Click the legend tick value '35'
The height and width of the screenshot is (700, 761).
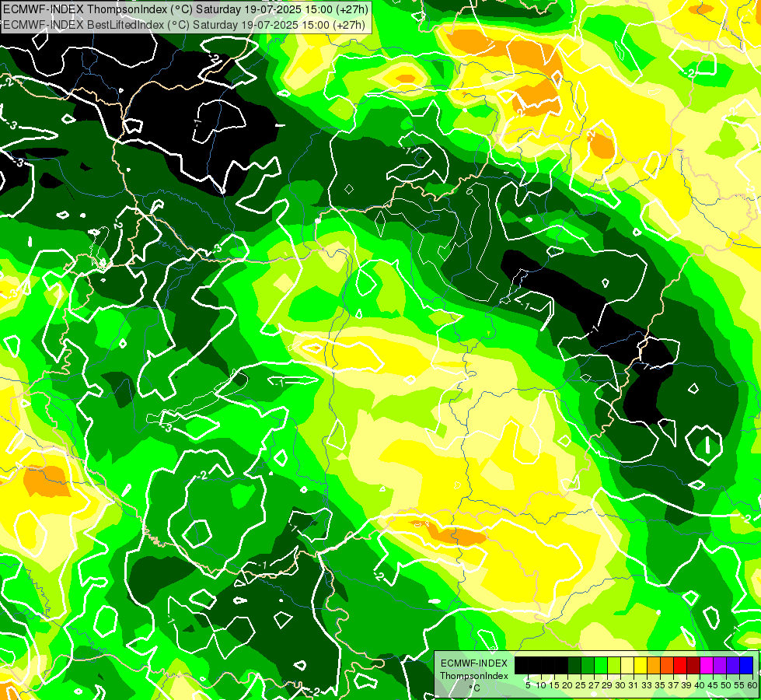(660, 685)
